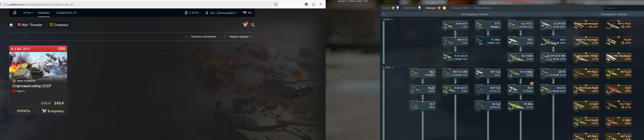Select the Пе-3 aircraft

click(x=520, y=41)
